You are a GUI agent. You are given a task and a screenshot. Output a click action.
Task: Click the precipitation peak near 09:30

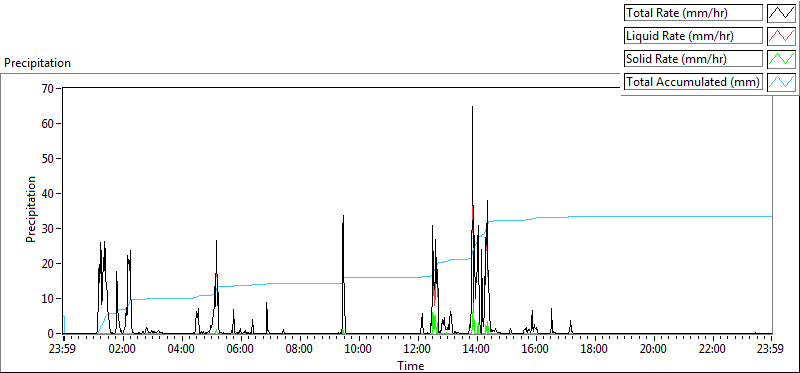pos(343,216)
